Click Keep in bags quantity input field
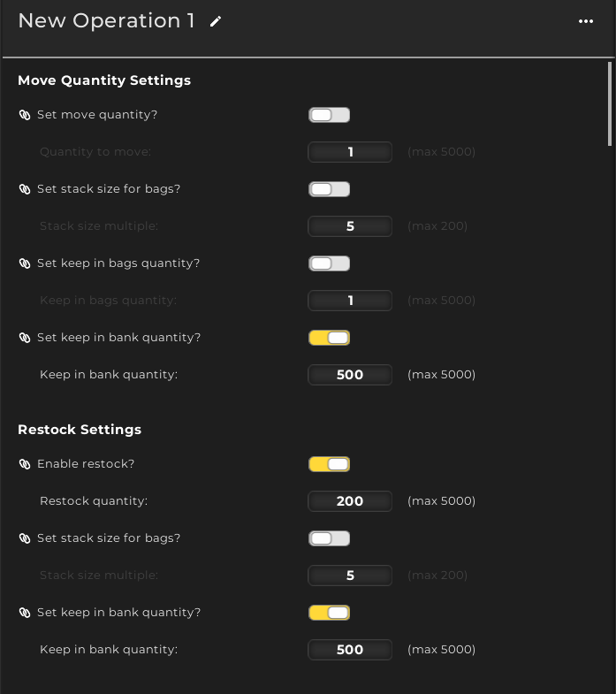Screen dimensions: 616x694 click(x=350, y=301)
